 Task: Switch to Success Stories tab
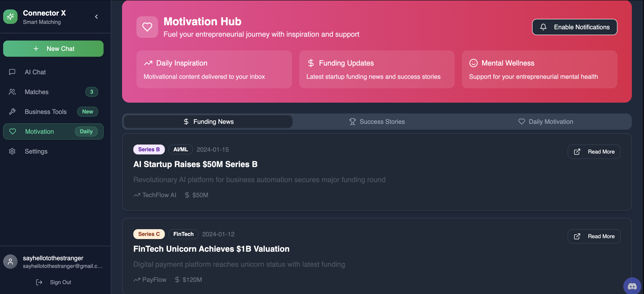tap(377, 122)
